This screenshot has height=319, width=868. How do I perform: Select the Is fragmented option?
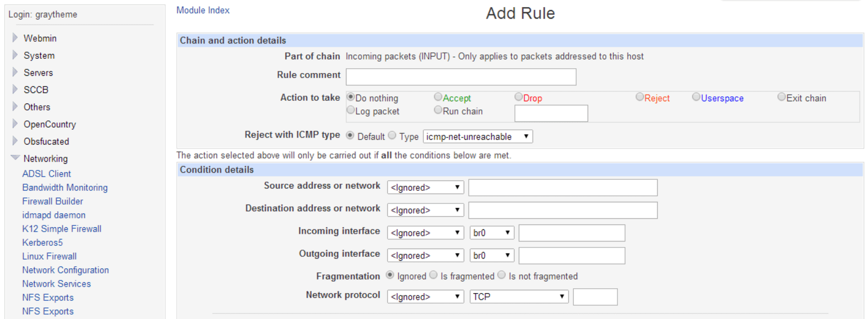[x=433, y=274]
